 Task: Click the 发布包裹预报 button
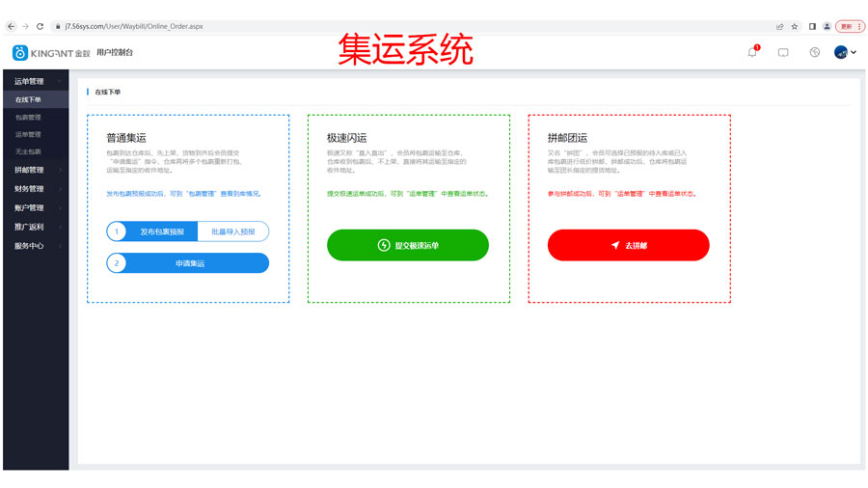click(x=160, y=231)
